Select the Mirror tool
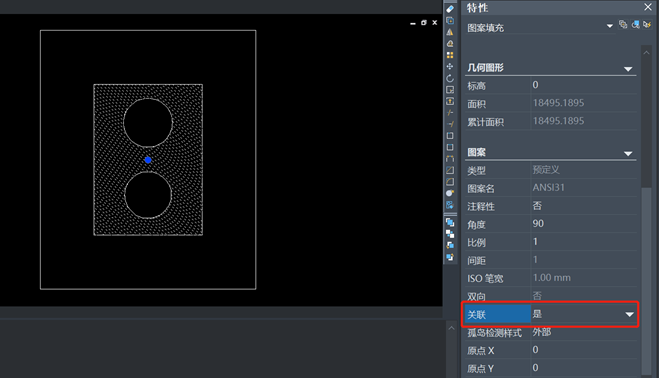Image resolution: width=659 pixels, height=378 pixels. click(x=450, y=32)
